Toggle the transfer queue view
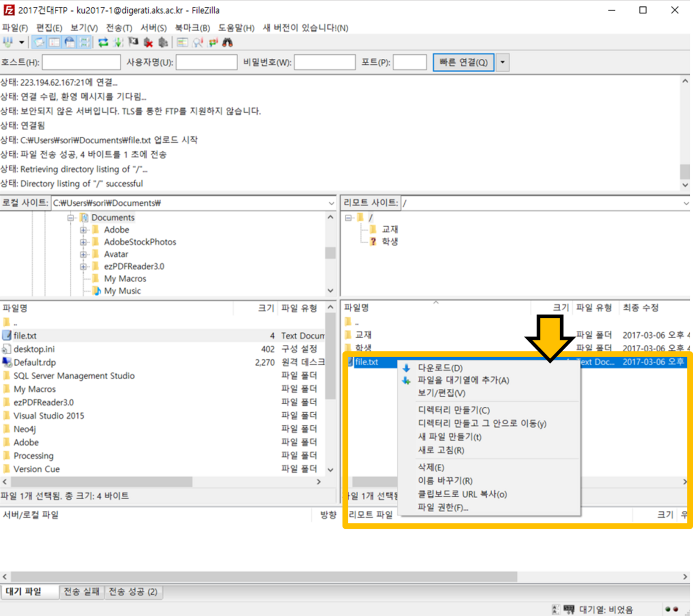The width and height of the screenshot is (693, 616). (x=84, y=42)
